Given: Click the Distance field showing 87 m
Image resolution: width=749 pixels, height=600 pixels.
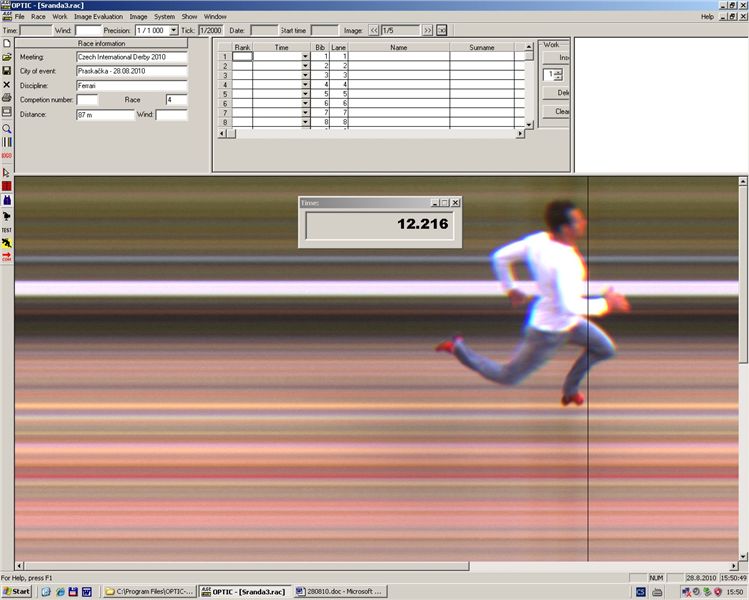Looking at the screenshot, I should [x=105, y=115].
